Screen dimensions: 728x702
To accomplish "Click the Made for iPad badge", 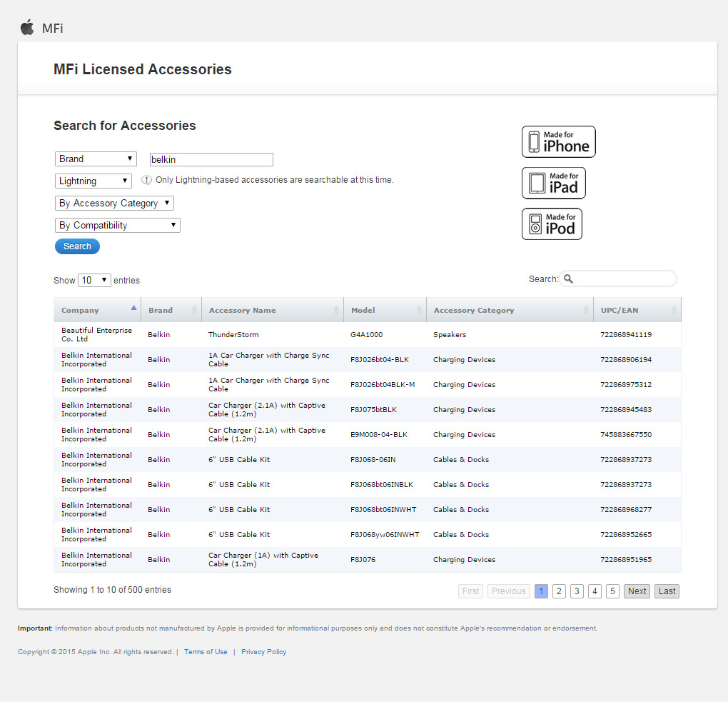I will (553, 183).
